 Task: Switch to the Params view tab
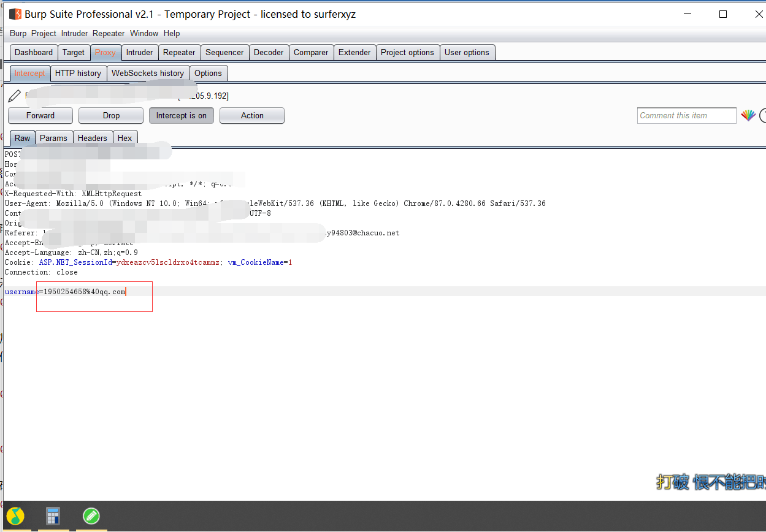click(x=53, y=138)
